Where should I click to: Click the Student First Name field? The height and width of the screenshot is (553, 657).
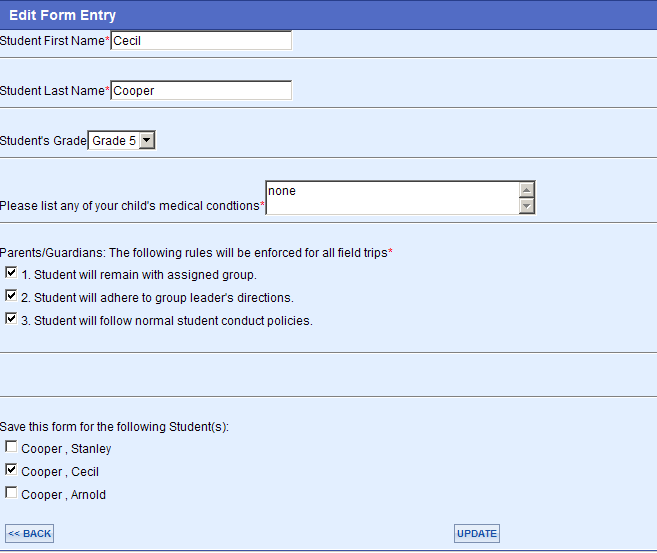point(201,41)
